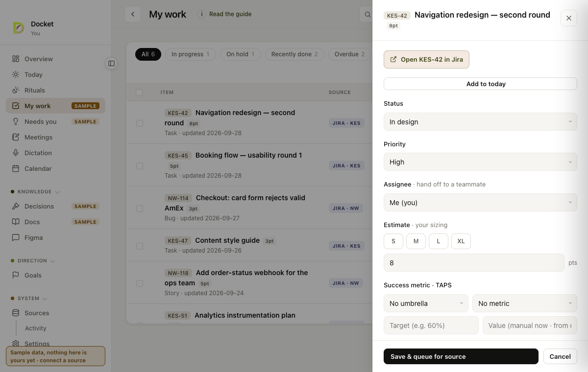This screenshot has height=372, width=588.
Task: Click the JIRA · NW badge on NW-114 row
Action: pyautogui.click(x=346, y=208)
